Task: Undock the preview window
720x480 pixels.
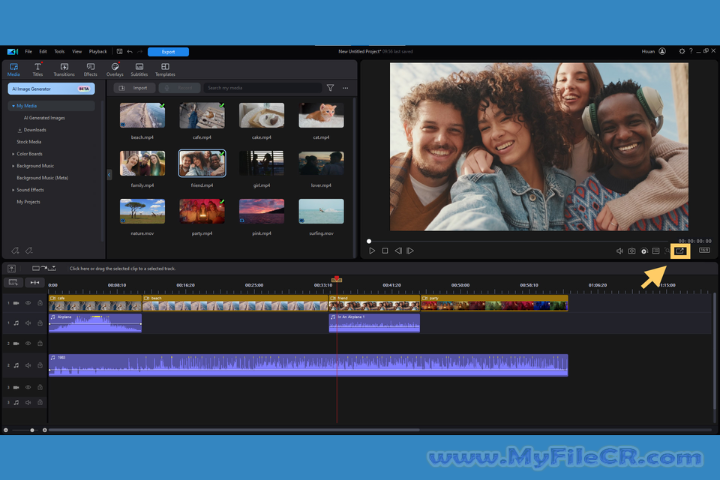Action: (x=680, y=251)
